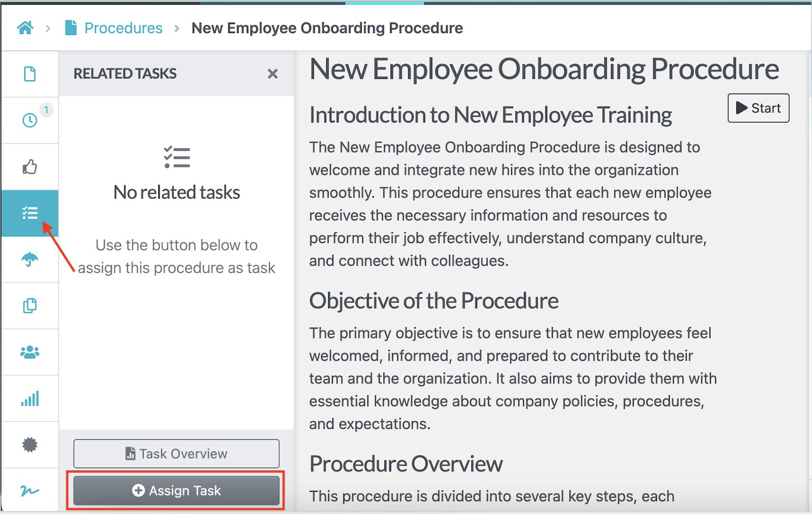Click the Related Tasks panel header title

click(x=124, y=73)
